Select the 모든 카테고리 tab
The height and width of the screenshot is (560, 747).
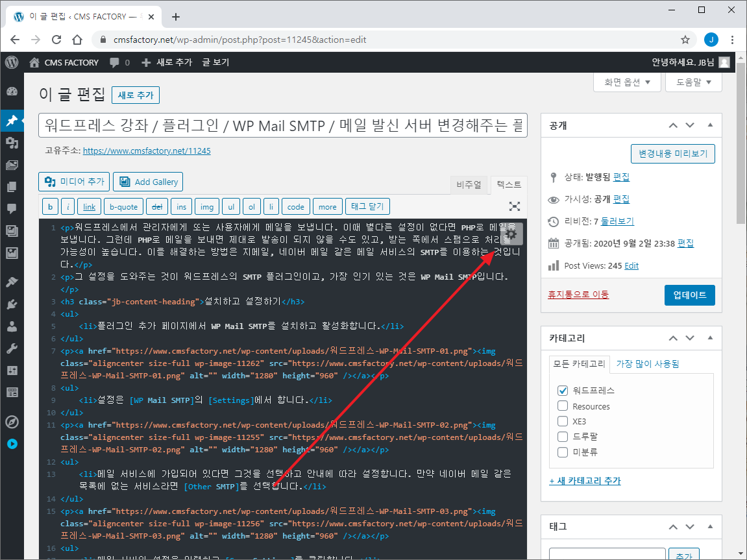(x=579, y=364)
